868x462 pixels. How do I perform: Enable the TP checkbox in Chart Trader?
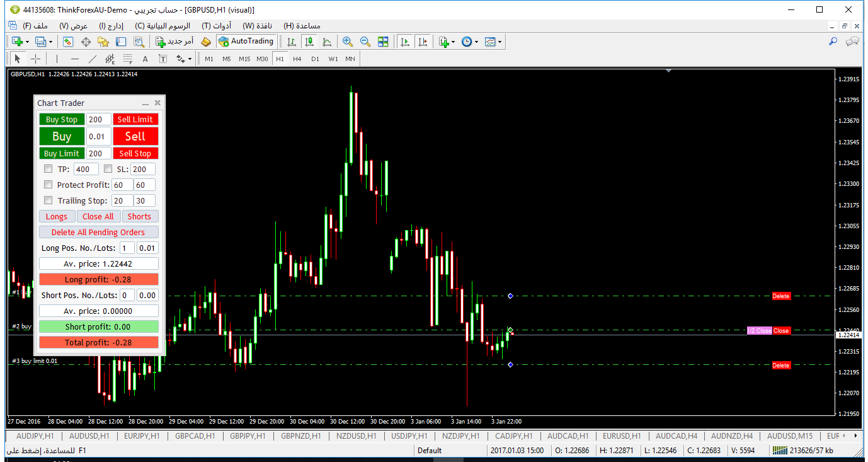(49, 169)
